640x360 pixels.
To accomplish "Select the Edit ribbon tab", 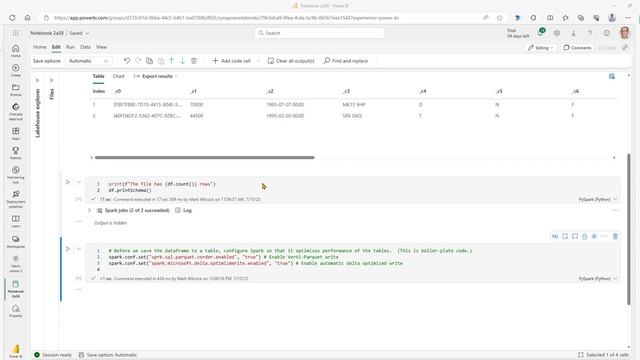I will (x=56, y=47).
